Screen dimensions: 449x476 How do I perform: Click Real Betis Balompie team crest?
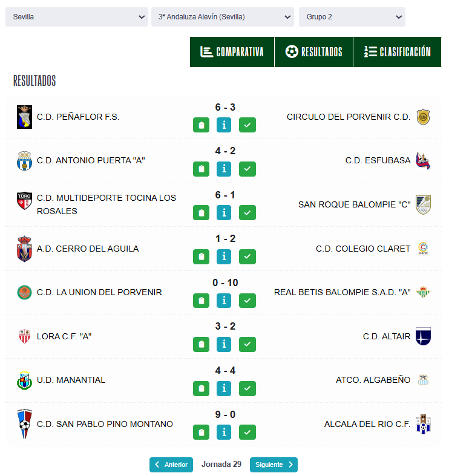point(423,292)
